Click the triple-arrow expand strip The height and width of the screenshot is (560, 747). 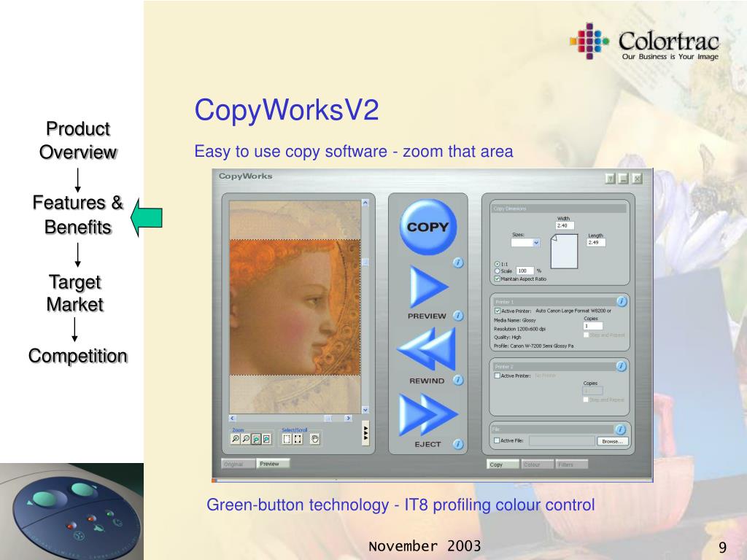[x=365, y=433]
